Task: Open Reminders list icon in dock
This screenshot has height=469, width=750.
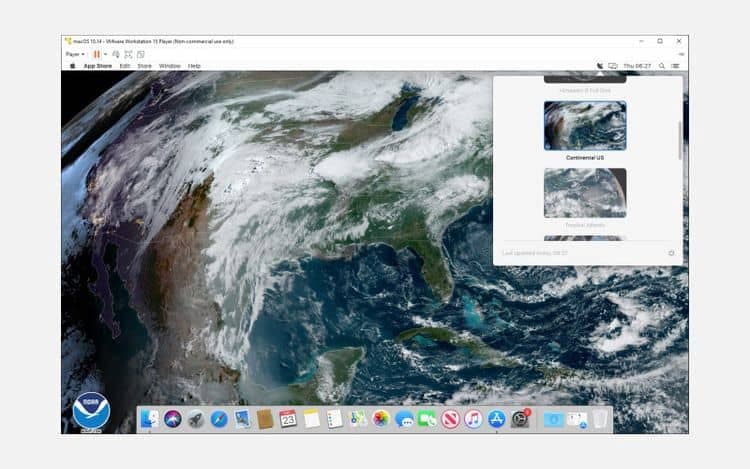Action: pyautogui.click(x=334, y=419)
